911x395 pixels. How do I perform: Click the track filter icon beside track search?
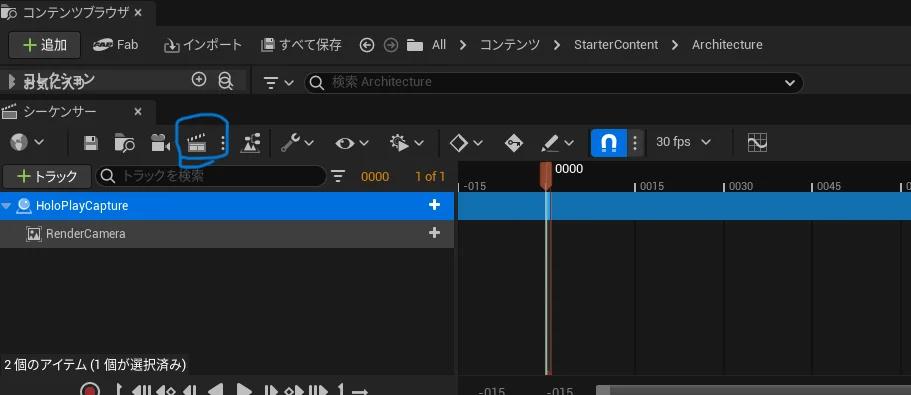pyautogui.click(x=338, y=176)
